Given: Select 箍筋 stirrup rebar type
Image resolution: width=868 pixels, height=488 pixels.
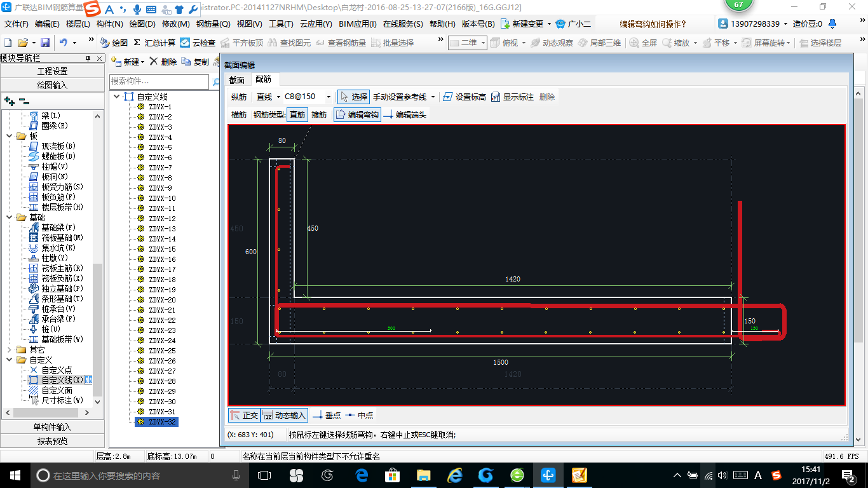Looking at the screenshot, I should pyautogui.click(x=319, y=114).
